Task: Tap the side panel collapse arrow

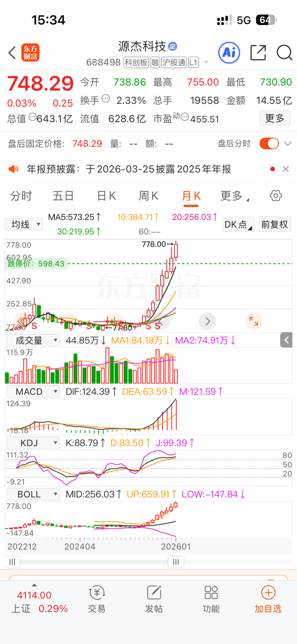Action: pos(287,340)
